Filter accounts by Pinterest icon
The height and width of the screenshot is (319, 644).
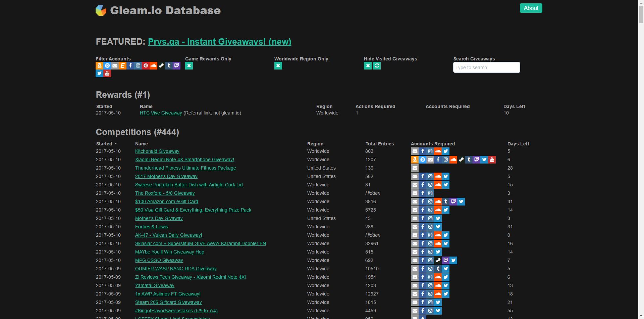pyautogui.click(x=146, y=66)
